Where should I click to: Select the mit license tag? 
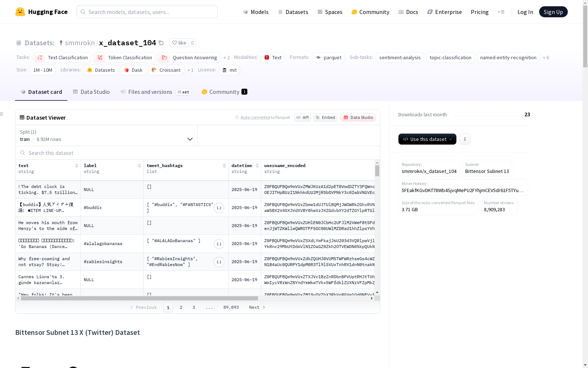230,70
